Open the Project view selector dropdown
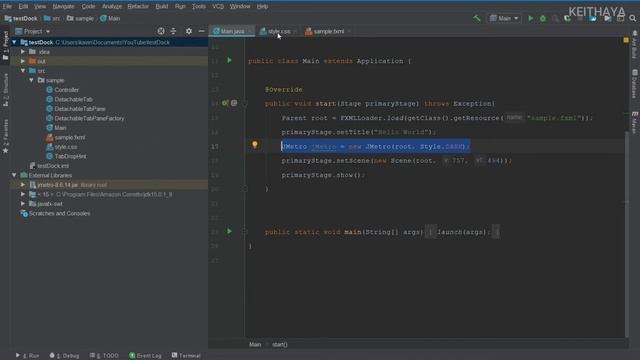 33,31
